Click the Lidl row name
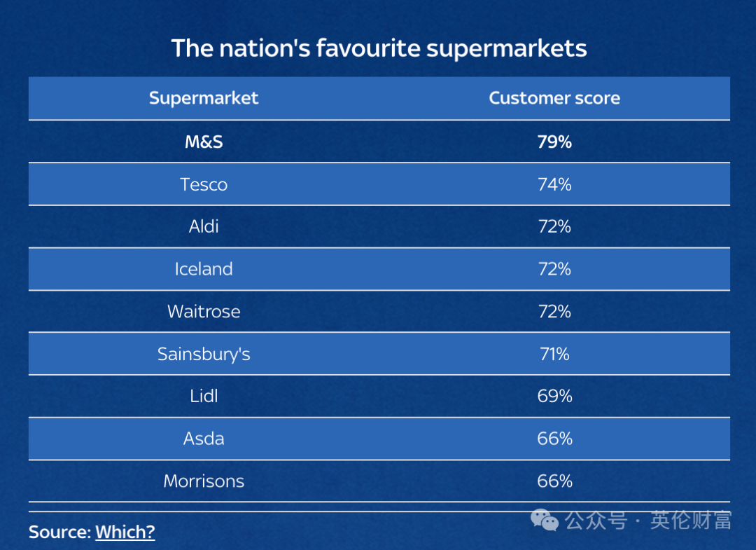756x550 pixels. pos(204,396)
